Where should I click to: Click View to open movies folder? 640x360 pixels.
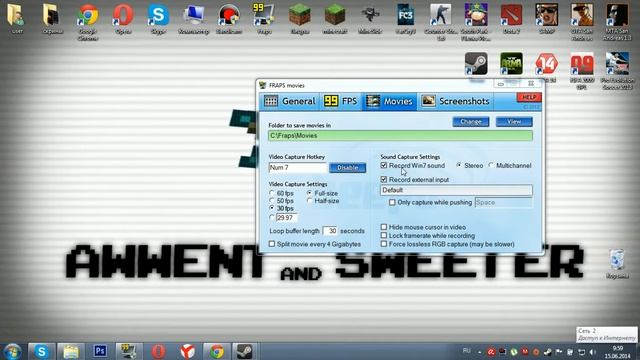pyautogui.click(x=514, y=122)
